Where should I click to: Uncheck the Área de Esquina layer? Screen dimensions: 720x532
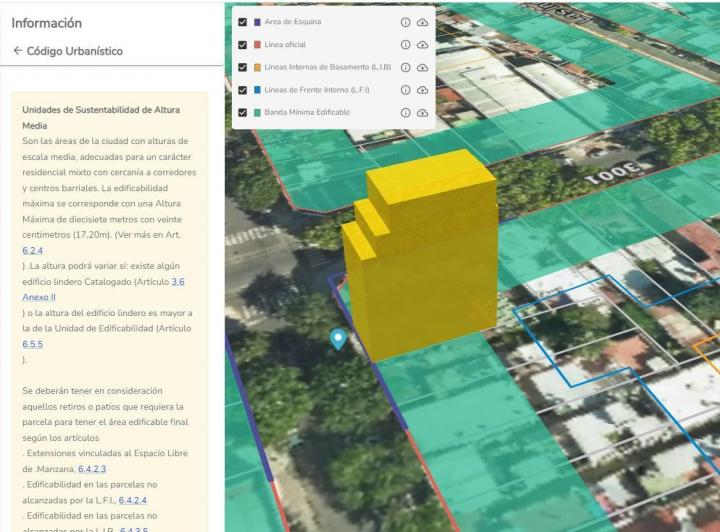[243, 22]
